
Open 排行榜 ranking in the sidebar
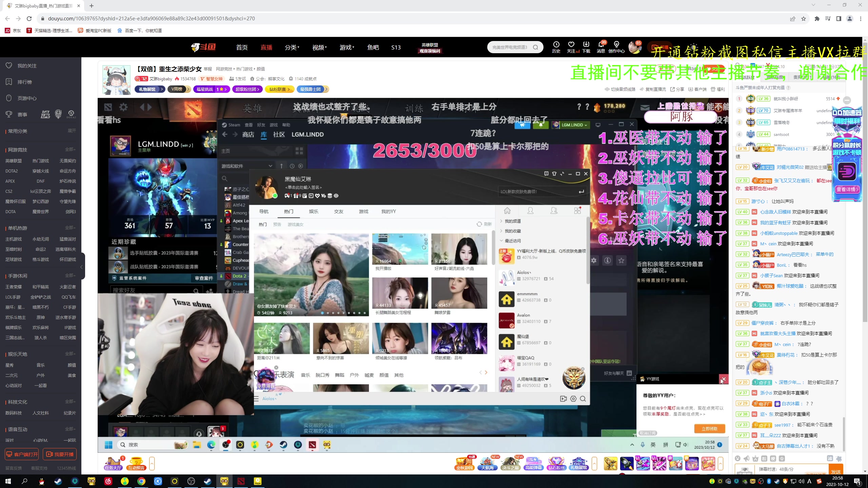(x=24, y=82)
